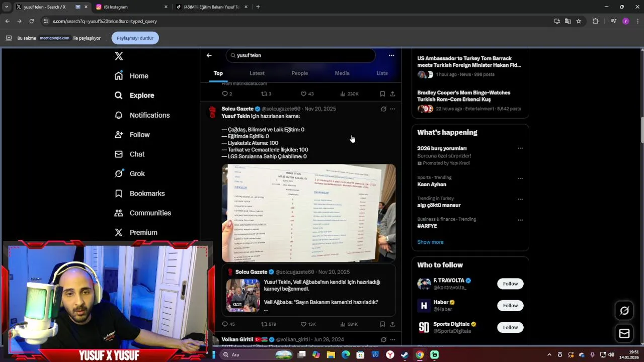Click Paylaşmayı durdur button
This screenshot has width=644, height=362.
click(x=135, y=38)
